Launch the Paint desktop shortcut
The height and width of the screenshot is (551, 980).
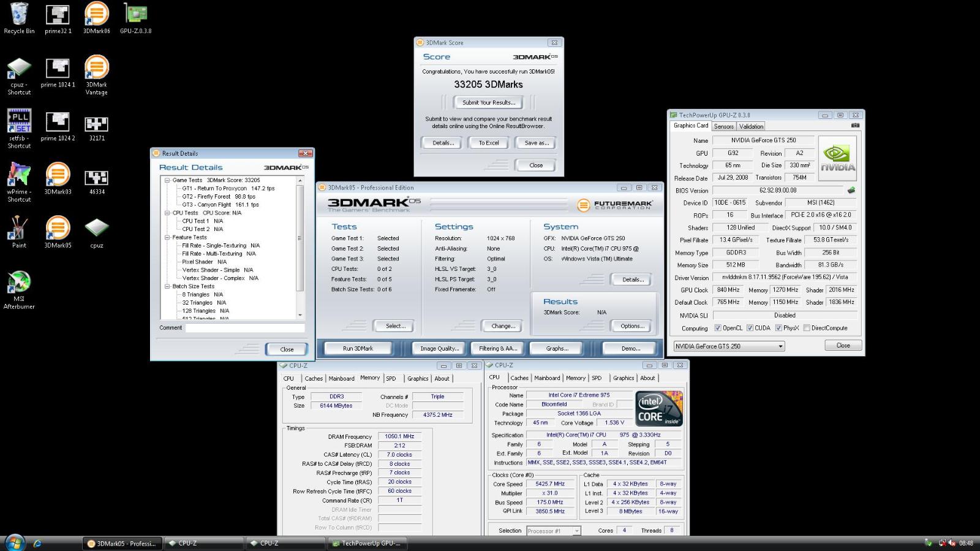19,232
